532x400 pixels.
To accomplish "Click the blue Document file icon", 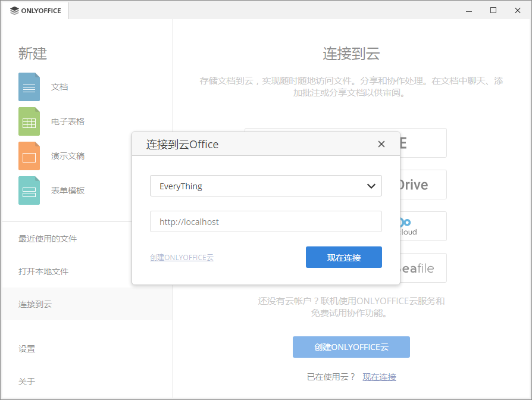I will (x=29, y=87).
